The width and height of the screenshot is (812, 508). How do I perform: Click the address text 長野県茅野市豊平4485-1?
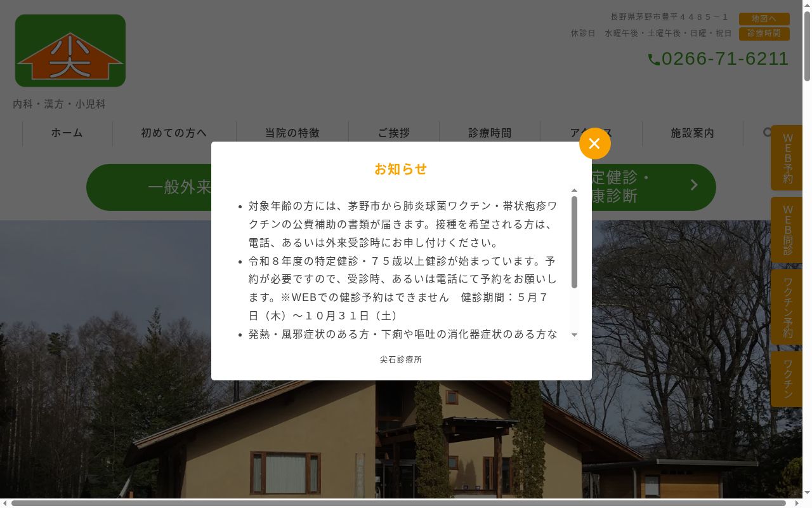pyautogui.click(x=670, y=17)
